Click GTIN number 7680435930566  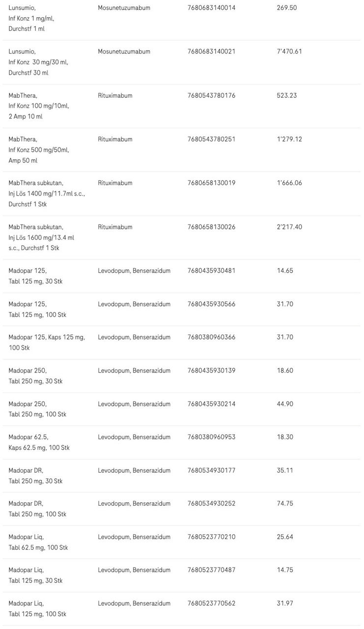211,304
